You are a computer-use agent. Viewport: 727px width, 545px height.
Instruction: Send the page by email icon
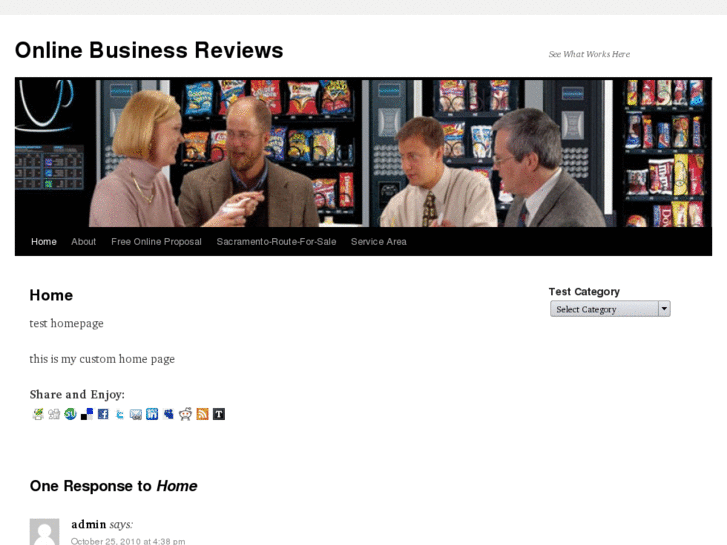[136, 414]
